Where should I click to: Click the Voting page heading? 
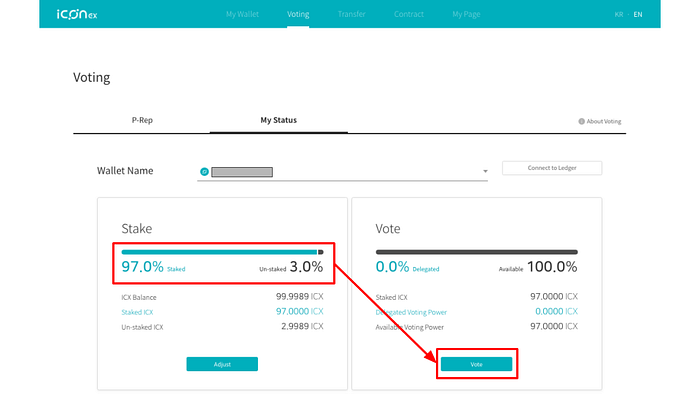[92, 78]
